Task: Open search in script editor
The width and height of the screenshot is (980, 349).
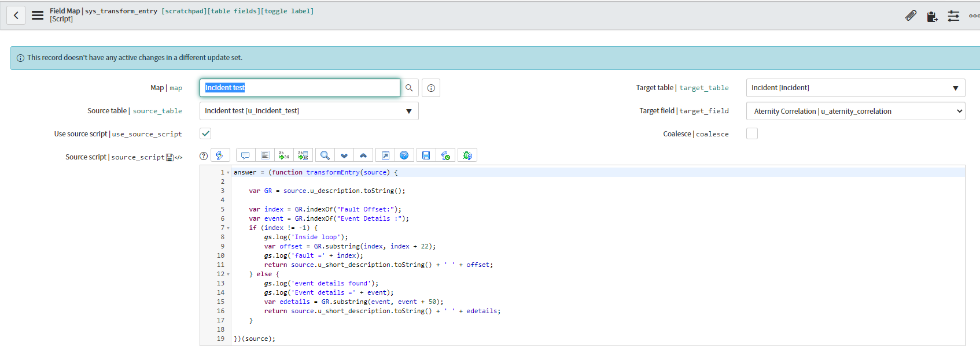Action: click(x=325, y=155)
